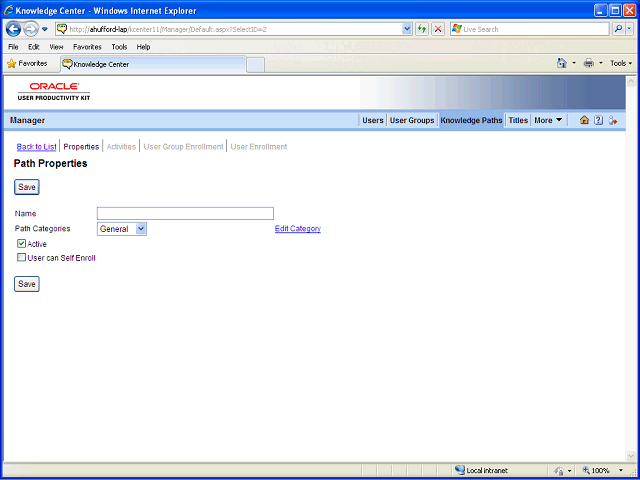
Task: Open the File menu
Action: 13,47
